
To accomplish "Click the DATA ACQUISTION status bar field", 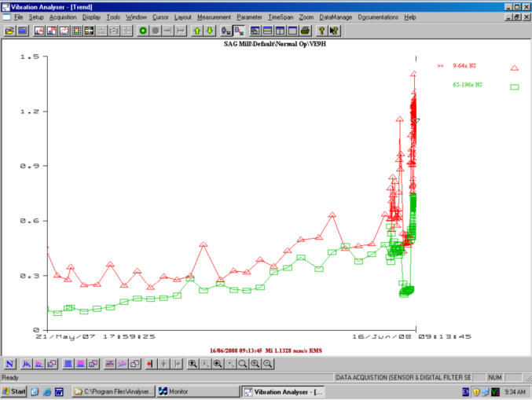I will click(403, 377).
